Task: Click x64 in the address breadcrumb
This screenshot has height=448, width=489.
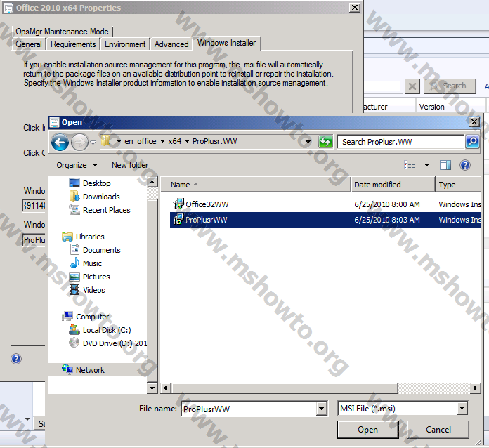Action: tap(175, 142)
